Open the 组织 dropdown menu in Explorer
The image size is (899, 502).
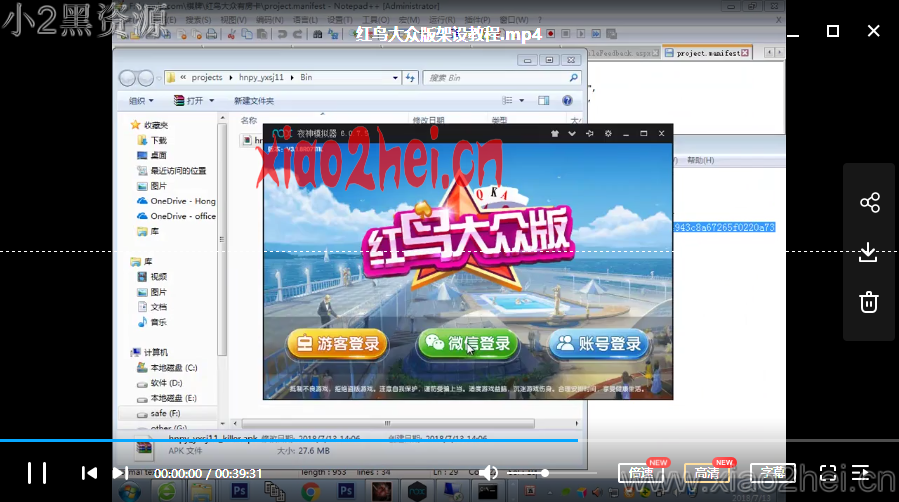pyautogui.click(x=141, y=101)
